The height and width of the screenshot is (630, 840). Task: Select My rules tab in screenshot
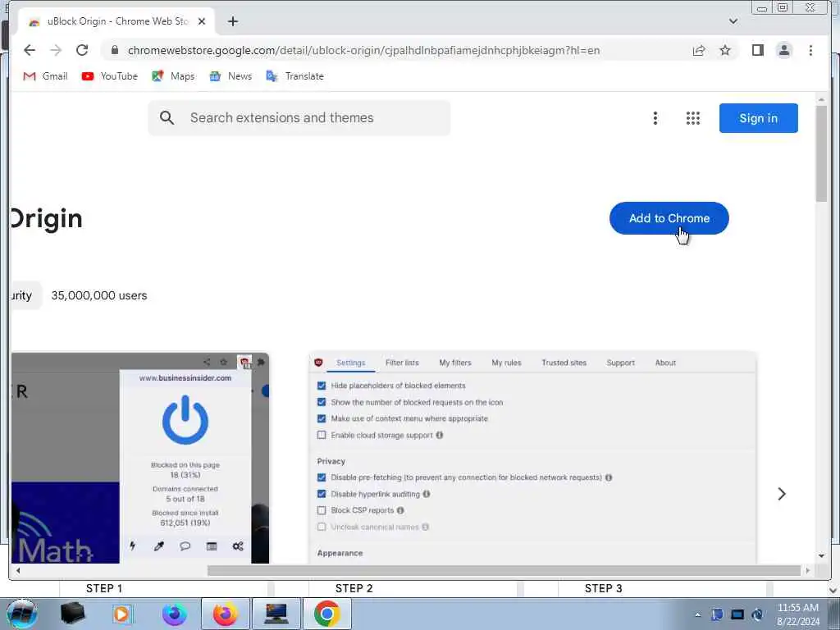point(506,363)
